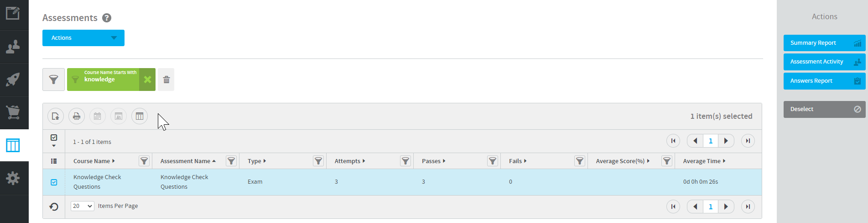Go to next page in top pager
The image size is (868, 223).
pos(726,141)
